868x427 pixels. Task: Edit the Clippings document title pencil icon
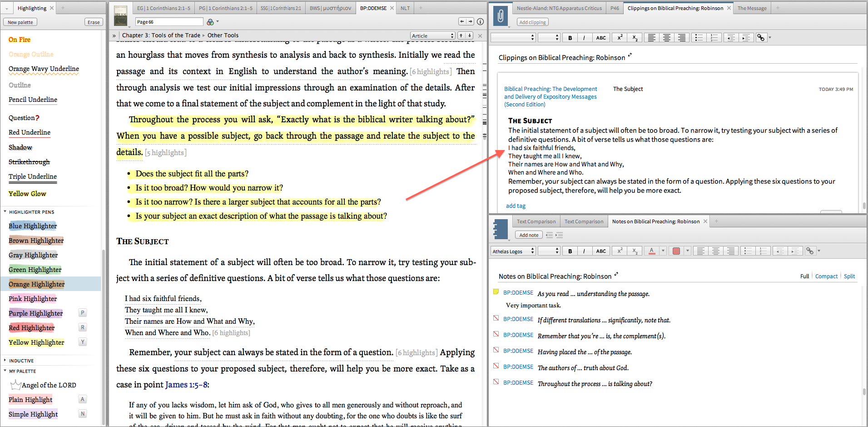630,55
